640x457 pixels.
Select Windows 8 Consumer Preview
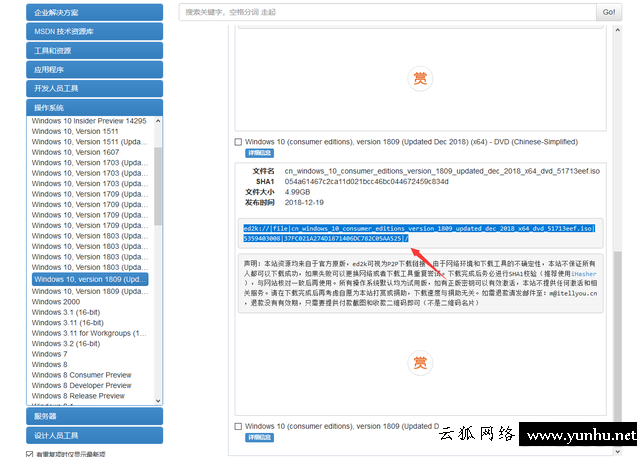click(82, 375)
